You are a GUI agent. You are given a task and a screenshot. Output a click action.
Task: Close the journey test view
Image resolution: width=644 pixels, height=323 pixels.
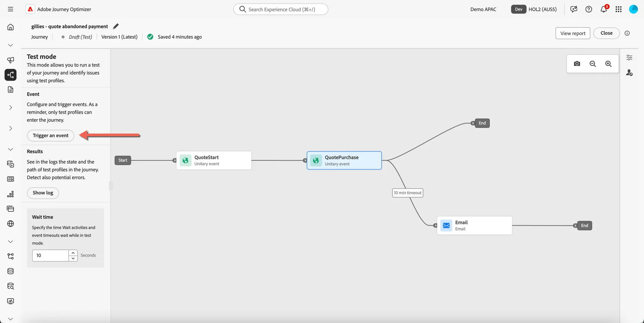point(606,33)
